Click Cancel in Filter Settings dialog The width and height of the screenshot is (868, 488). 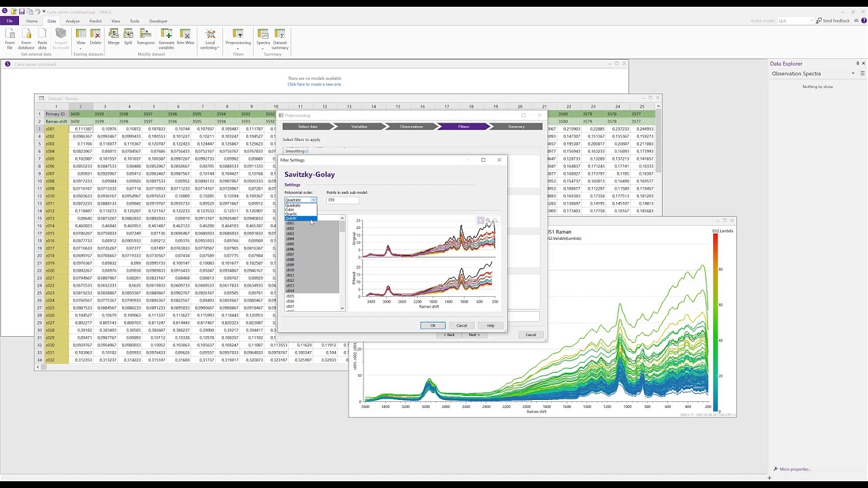pos(462,325)
